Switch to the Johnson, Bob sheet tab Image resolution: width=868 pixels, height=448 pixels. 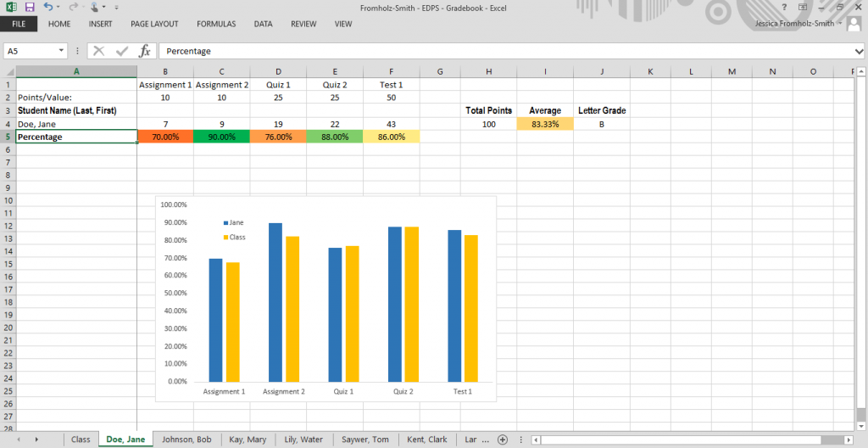186,440
